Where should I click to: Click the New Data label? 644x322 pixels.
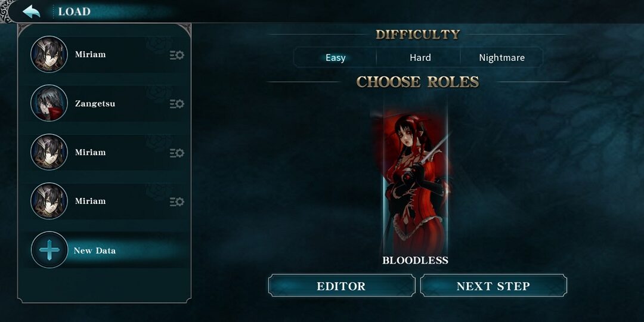click(94, 250)
